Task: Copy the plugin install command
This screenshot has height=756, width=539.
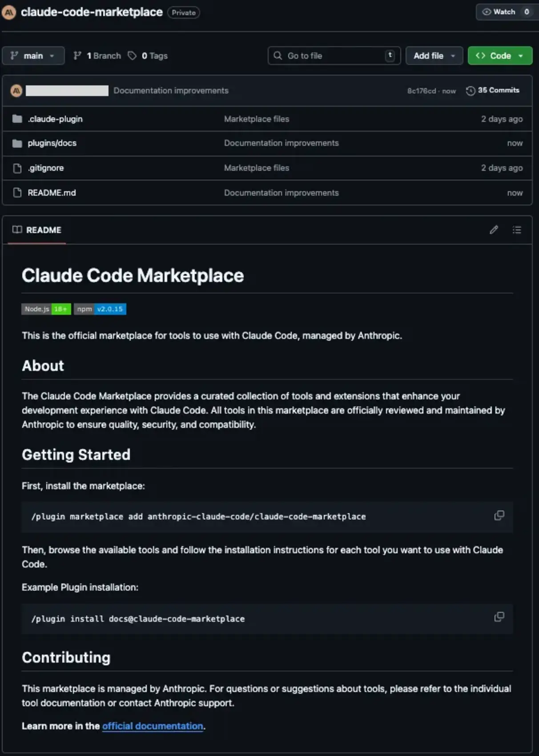Action: tap(499, 617)
